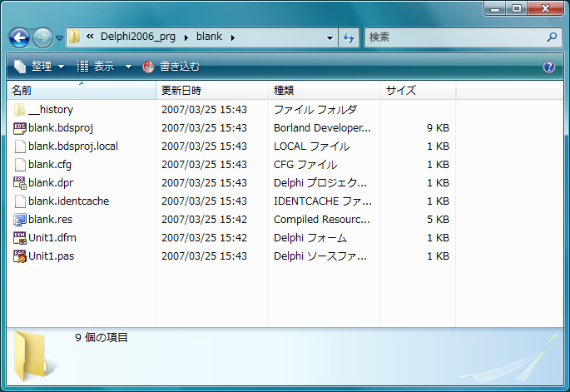Click the 書き込む burn button
Viewport: 570px width, 392px height.
171,67
